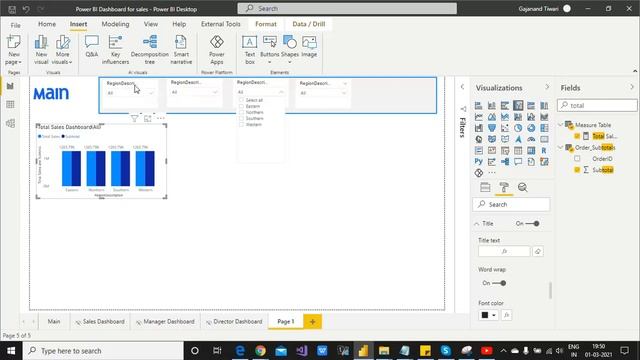Select the Area chart visualization
Screen dimensions: 640x360
point(491,117)
